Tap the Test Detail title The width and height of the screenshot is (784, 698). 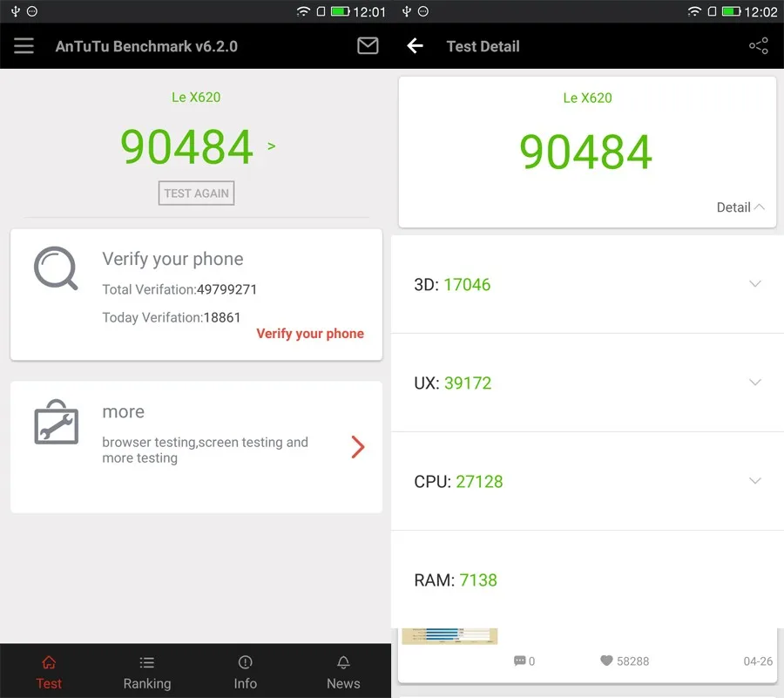(483, 46)
